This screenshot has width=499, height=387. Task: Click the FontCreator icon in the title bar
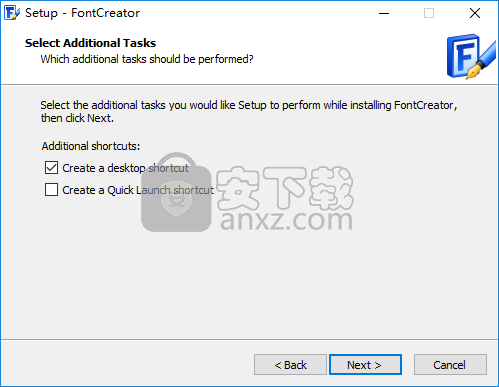(x=12, y=13)
